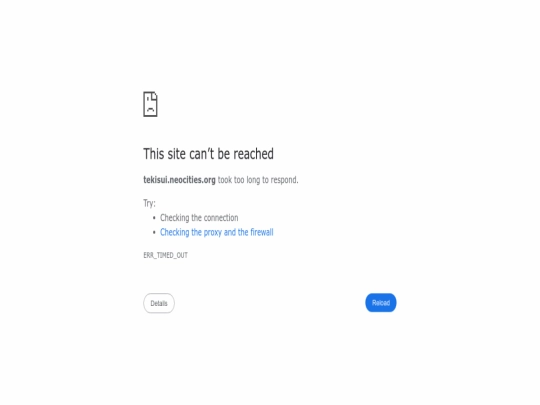Click the ERR_TIMED_OUT error code
The height and width of the screenshot is (405, 540).
click(x=165, y=255)
